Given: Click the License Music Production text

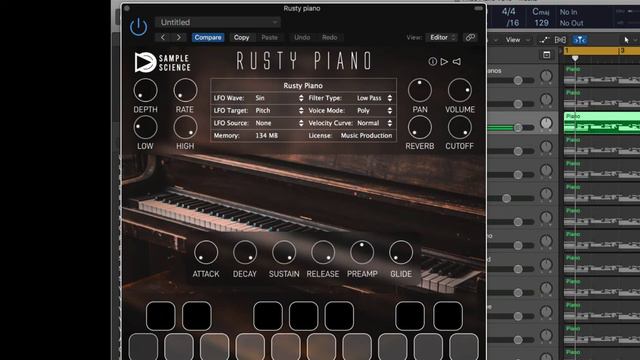Looking at the screenshot, I should (366, 136).
